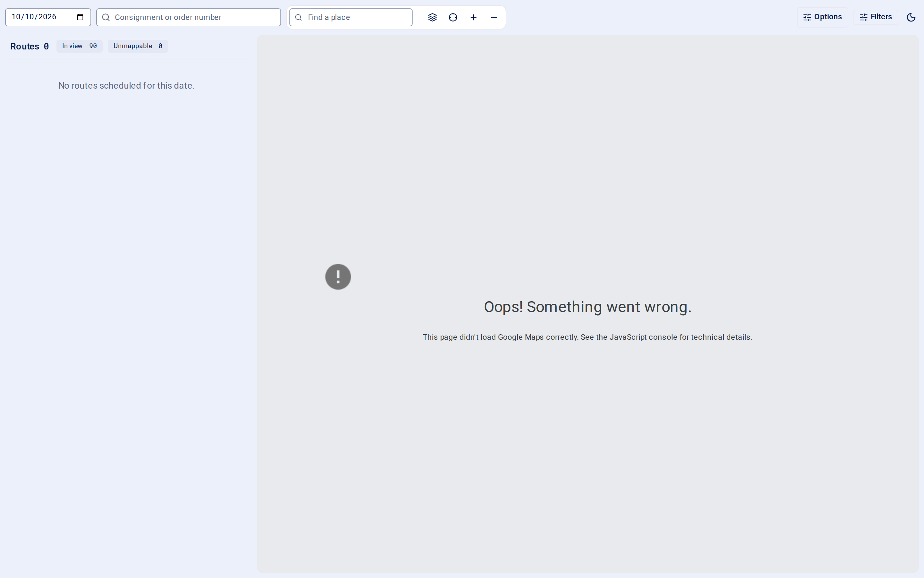
Task: Open the Filters panel
Action: 876,17
